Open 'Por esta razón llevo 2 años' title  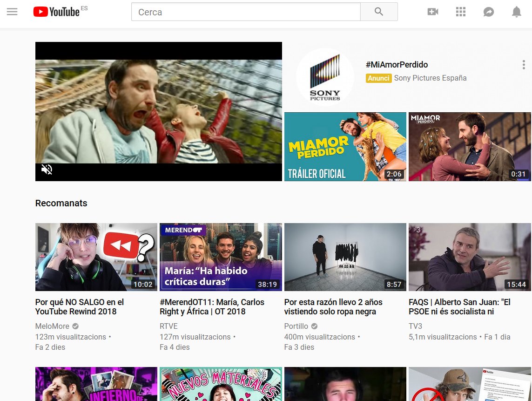333,307
